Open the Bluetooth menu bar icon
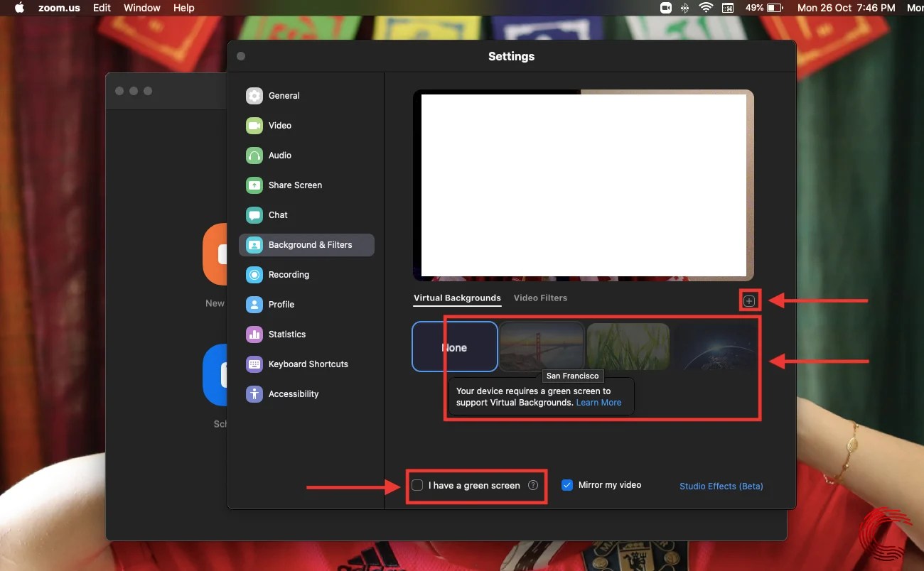 coord(685,8)
